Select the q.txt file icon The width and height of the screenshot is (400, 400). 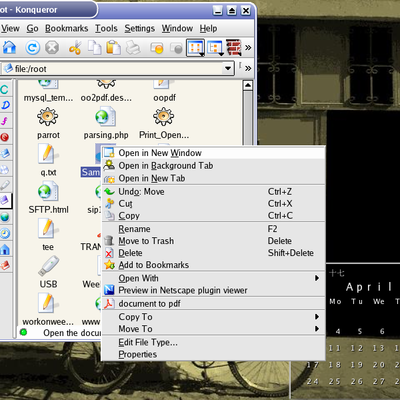[x=48, y=154]
